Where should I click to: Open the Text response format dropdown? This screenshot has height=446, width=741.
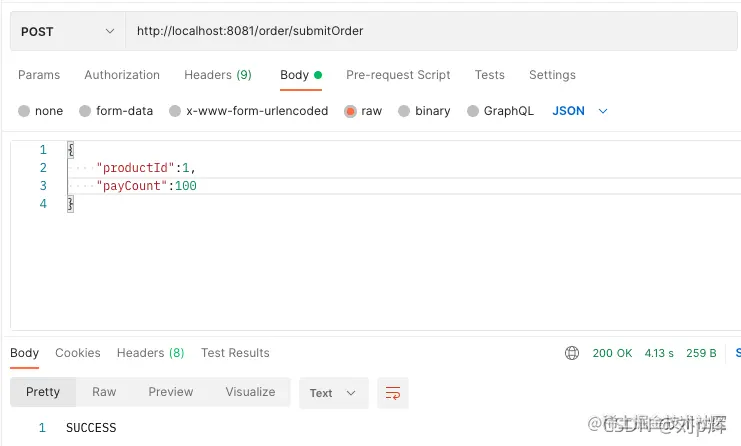334,393
